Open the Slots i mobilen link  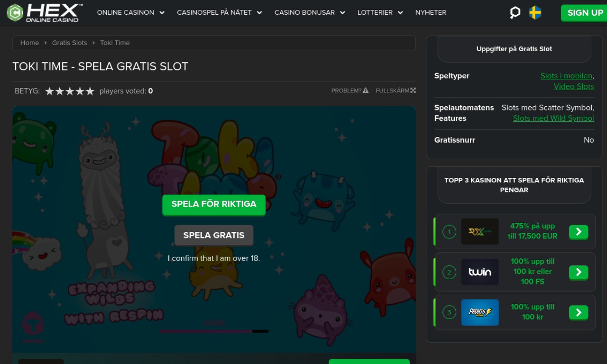(566, 76)
